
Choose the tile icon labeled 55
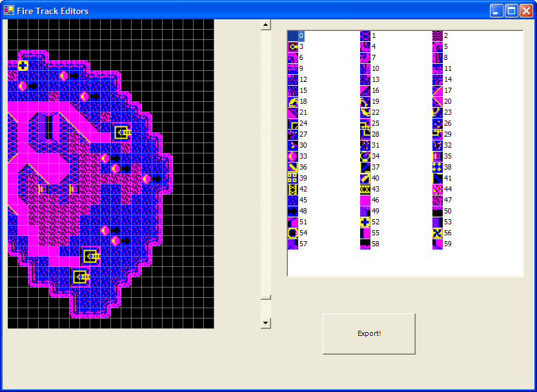365,233
